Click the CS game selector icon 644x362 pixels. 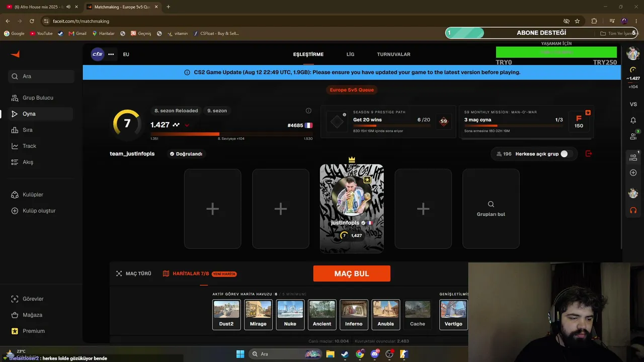(97, 54)
